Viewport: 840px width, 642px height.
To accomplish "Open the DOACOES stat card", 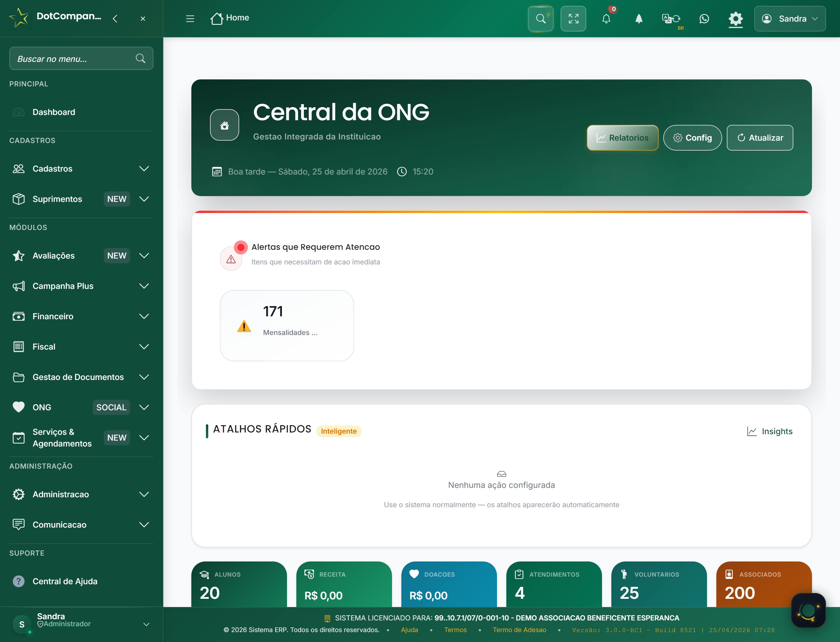I will [449, 584].
